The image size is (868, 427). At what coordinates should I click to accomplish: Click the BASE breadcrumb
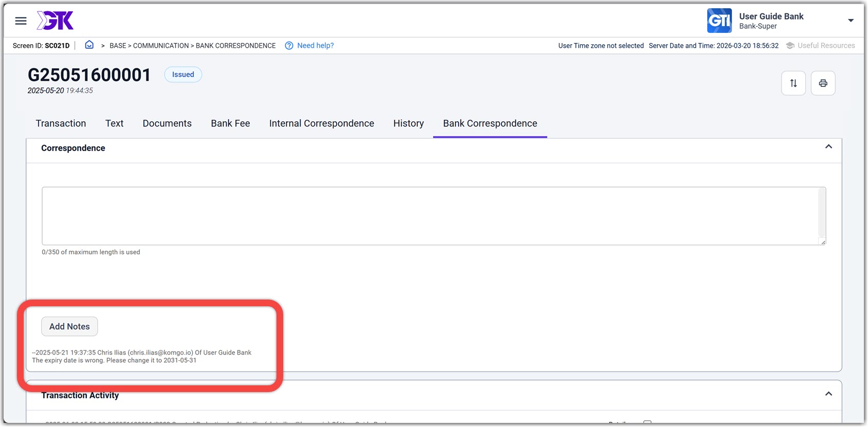coord(118,46)
